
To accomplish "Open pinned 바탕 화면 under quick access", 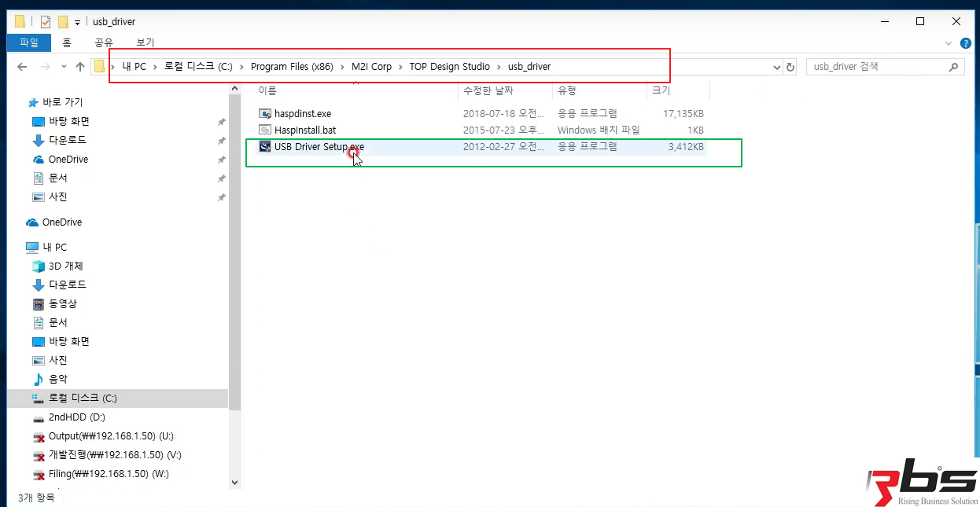I will (69, 121).
